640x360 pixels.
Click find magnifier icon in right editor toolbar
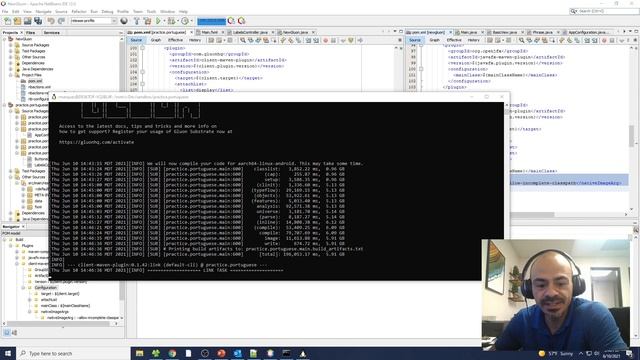coord(522,40)
